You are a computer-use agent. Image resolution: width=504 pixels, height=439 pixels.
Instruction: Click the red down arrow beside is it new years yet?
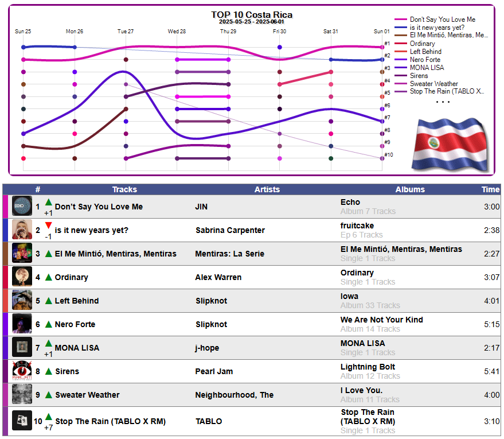(x=49, y=225)
